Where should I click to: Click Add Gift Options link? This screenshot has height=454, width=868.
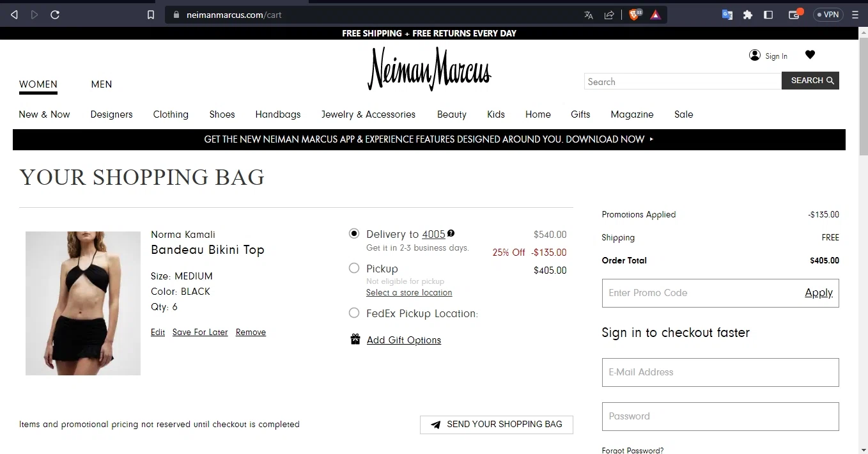click(x=404, y=340)
